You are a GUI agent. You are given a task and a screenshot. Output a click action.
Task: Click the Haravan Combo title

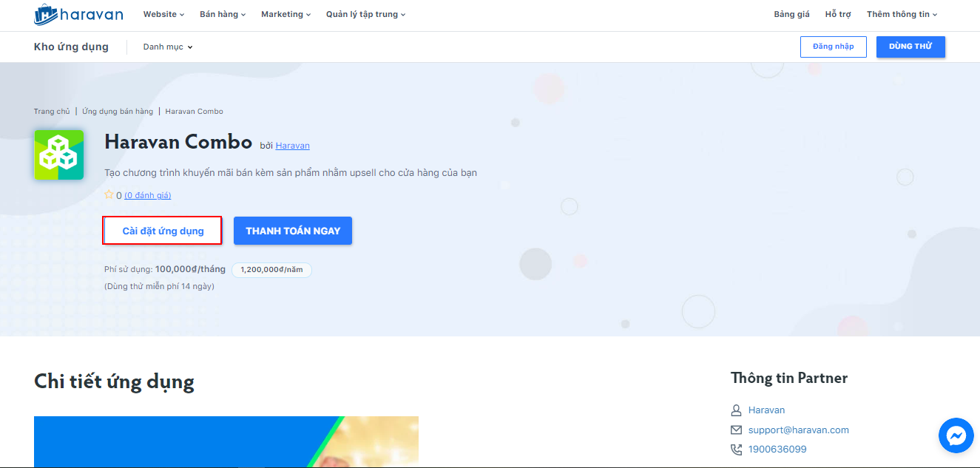click(178, 141)
